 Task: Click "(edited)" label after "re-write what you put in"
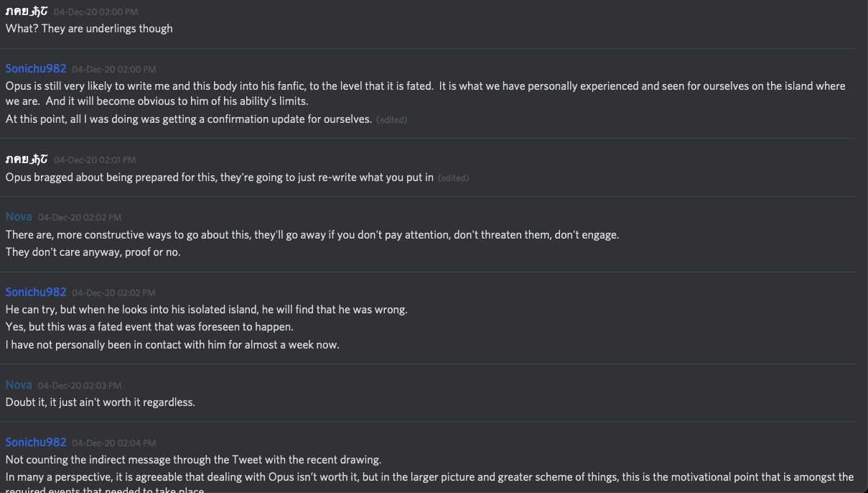(453, 178)
